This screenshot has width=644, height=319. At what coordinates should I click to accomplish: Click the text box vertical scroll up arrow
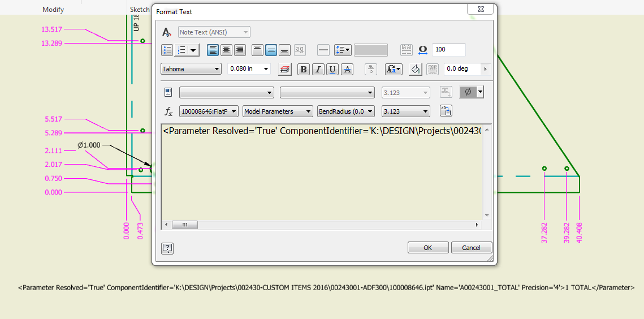(487, 130)
